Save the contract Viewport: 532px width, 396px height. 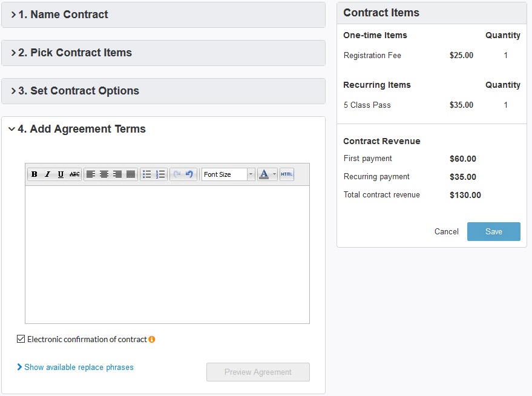pyautogui.click(x=494, y=231)
